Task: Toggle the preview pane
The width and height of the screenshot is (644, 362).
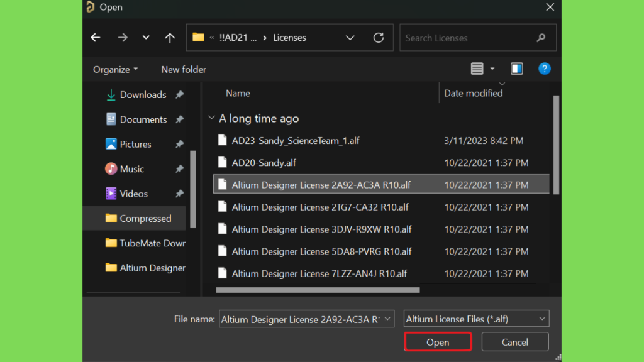Action: 517,69
